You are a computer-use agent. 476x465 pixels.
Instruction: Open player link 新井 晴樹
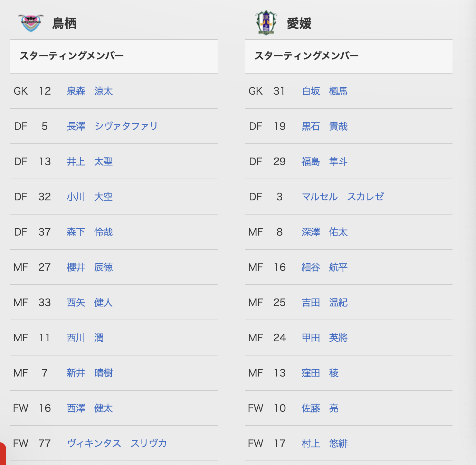tap(90, 373)
